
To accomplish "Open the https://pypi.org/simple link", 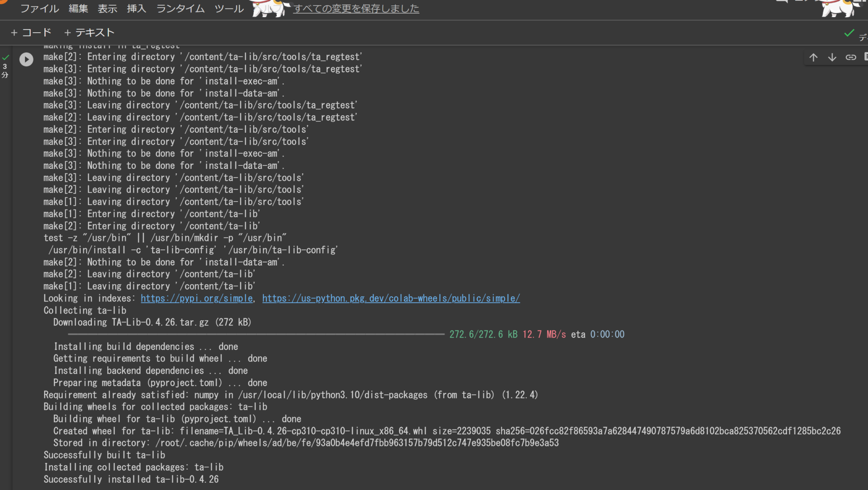I will point(197,298).
